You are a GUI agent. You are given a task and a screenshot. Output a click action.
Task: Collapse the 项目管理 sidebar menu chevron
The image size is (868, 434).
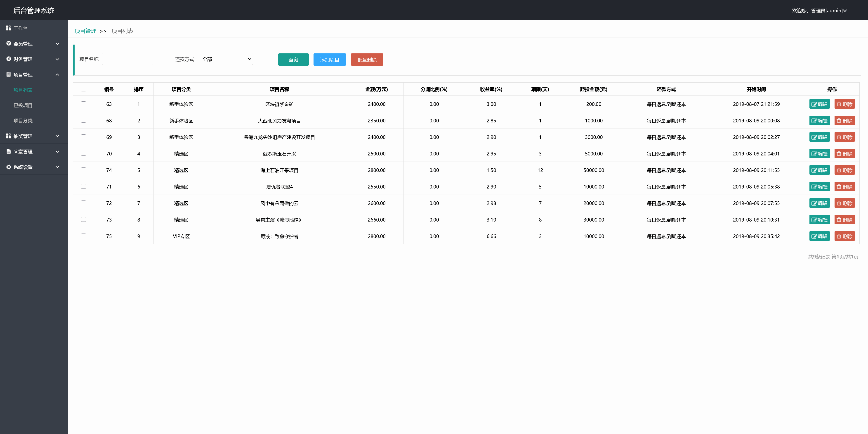tap(57, 74)
